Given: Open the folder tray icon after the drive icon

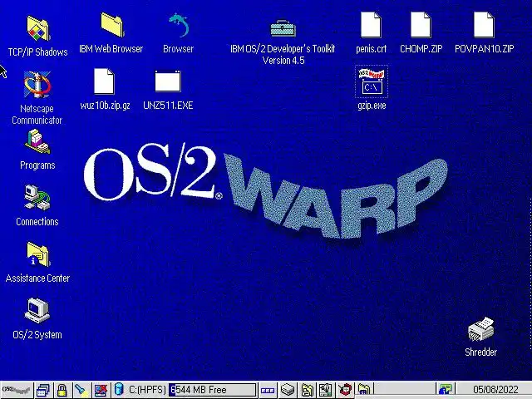Looking at the screenshot, I should (307, 390).
